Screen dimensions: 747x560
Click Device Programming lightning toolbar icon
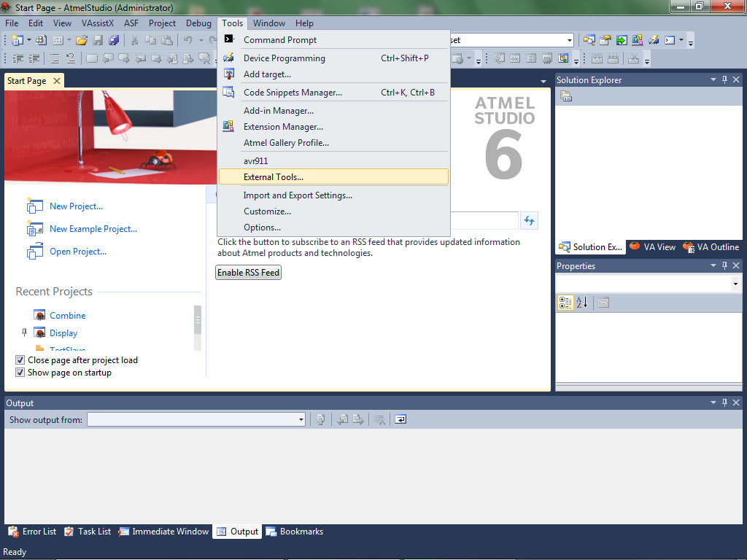pos(654,41)
